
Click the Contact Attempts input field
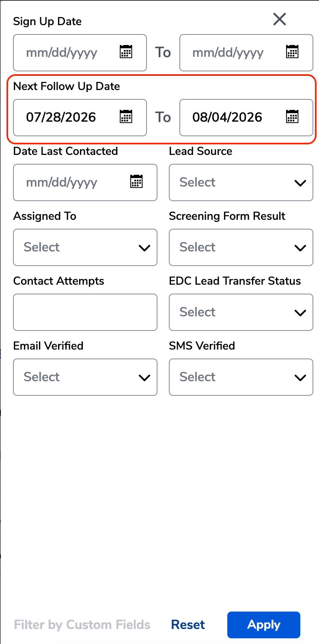(x=85, y=312)
